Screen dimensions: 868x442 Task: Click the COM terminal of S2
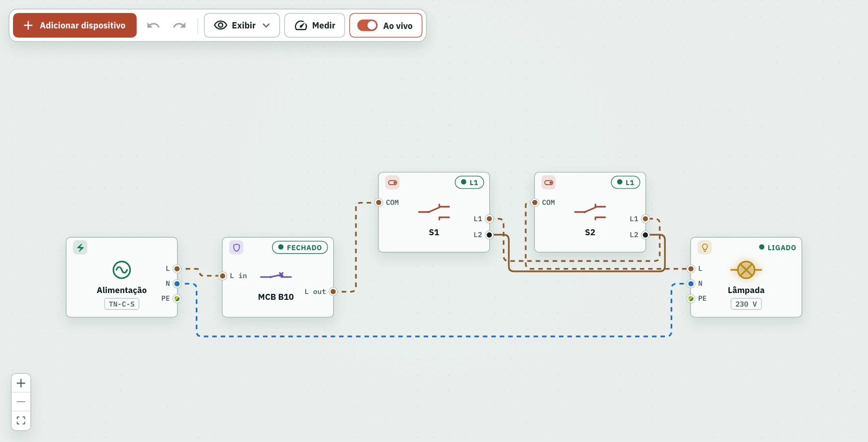[535, 202]
